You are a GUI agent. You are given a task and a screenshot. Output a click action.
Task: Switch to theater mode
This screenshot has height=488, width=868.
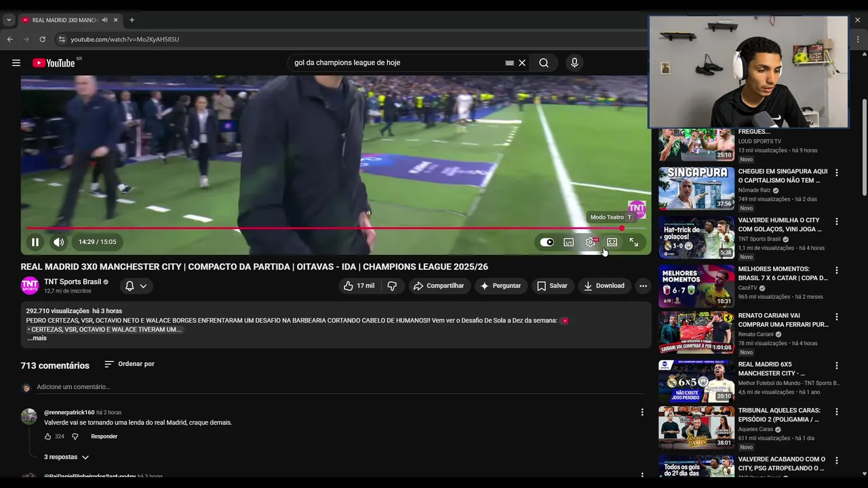pos(612,242)
